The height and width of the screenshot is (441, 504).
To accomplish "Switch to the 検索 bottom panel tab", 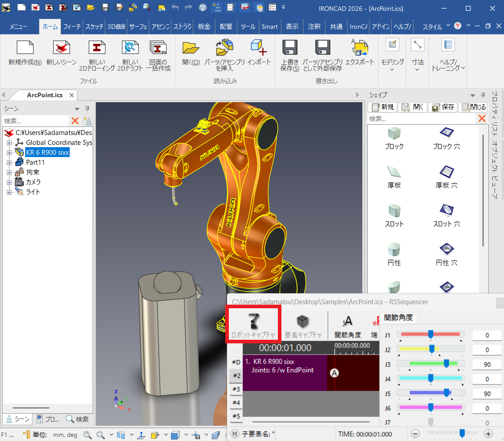I will (77, 419).
